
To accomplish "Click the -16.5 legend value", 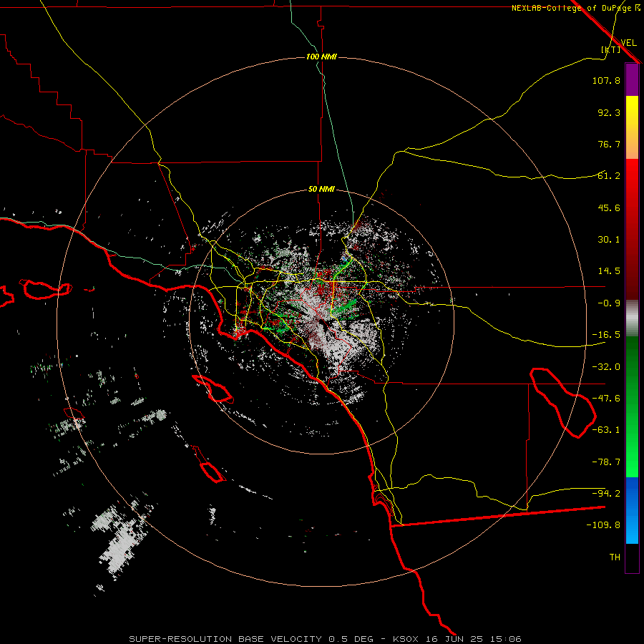I will (x=606, y=335).
